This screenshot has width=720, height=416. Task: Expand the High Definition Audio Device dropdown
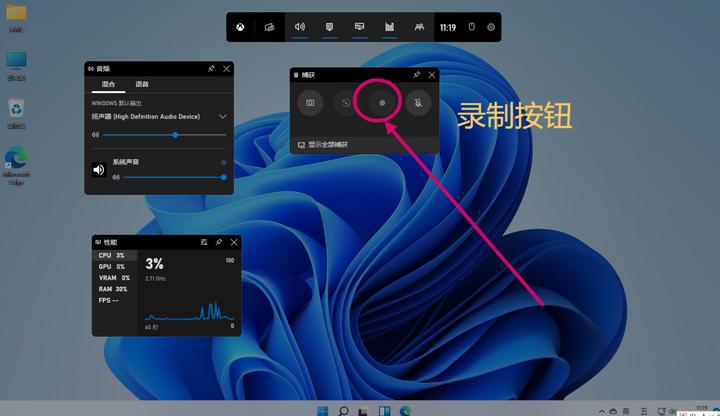click(223, 117)
